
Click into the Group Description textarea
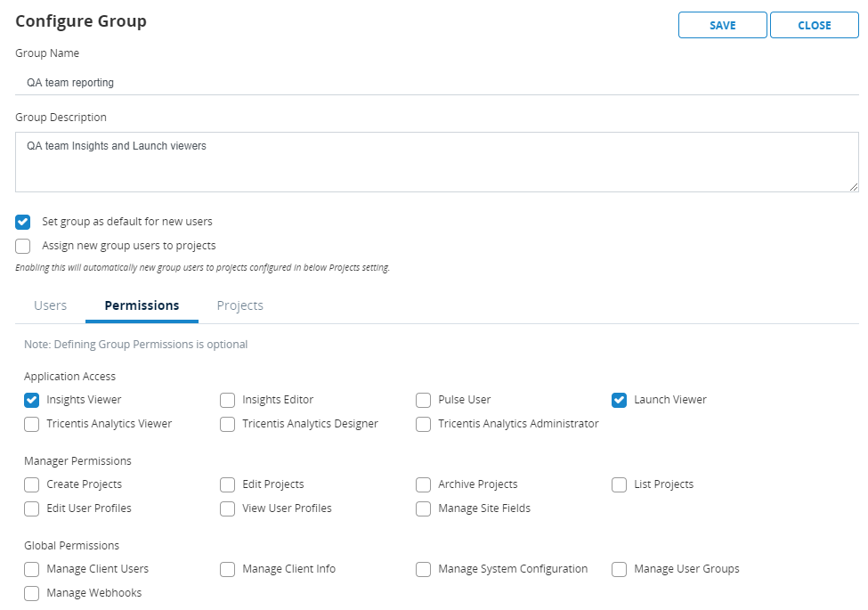tap(436, 162)
